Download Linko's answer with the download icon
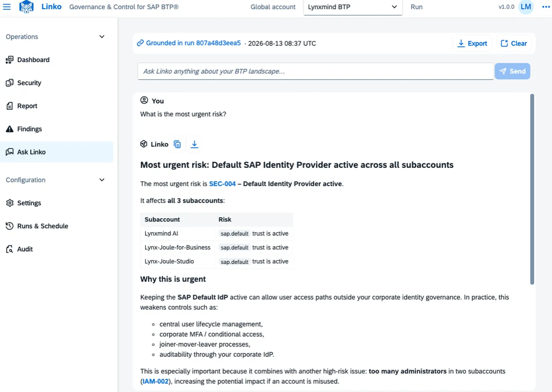Image resolution: width=552 pixels, height=392 pixels. [x=194, y=144]
